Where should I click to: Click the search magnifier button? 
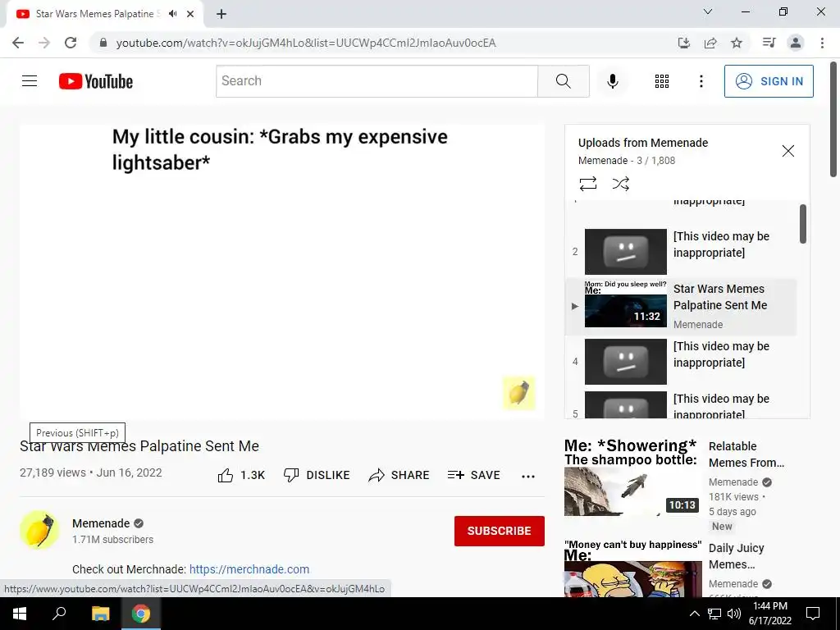tap(563, 81)
